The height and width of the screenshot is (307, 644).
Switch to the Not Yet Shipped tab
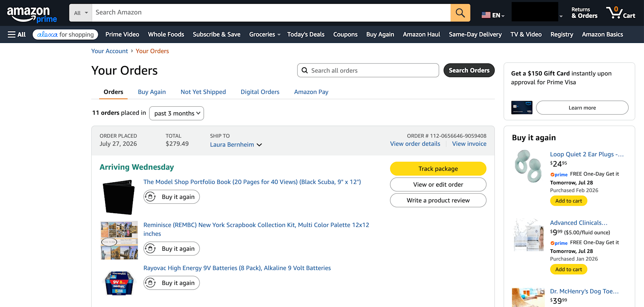pyautogui.click(x=203, y=92)
